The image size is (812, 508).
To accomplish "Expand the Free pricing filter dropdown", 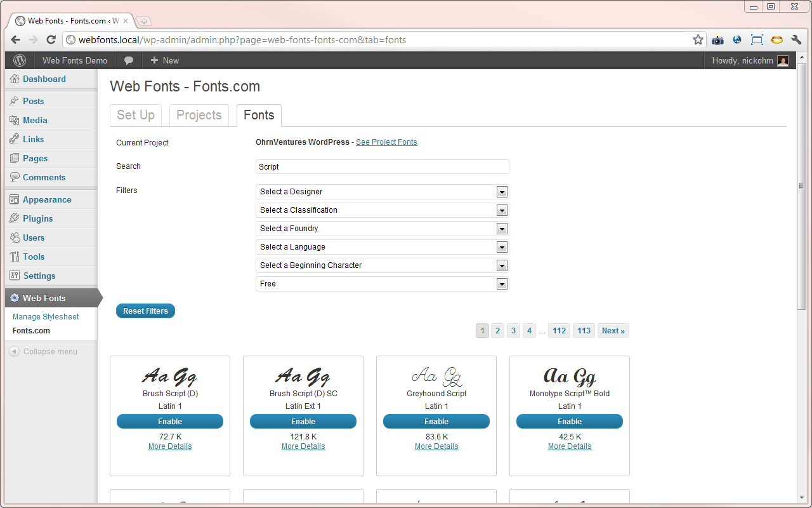I will (383, 284).
